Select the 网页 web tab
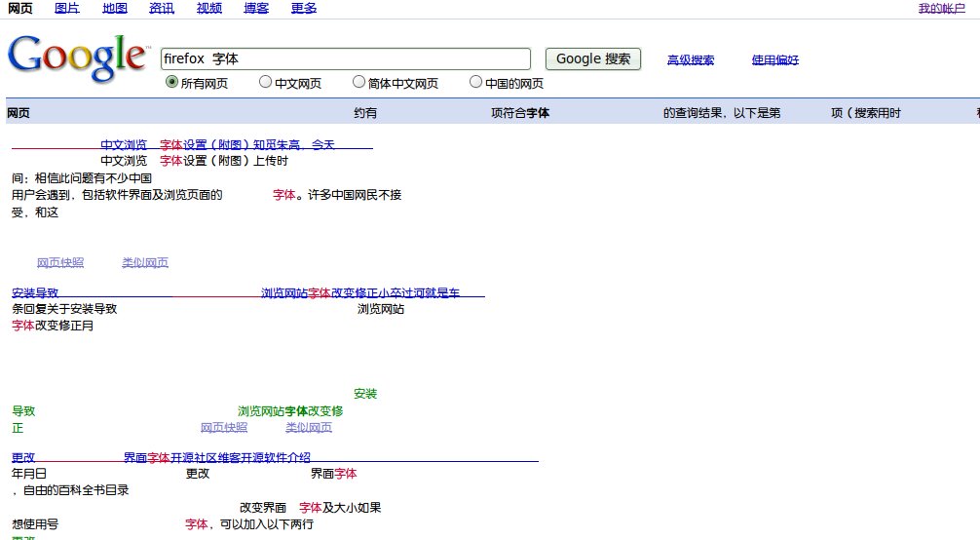The height and width of the screenshot is (540, 980). (x=20, y=8)
